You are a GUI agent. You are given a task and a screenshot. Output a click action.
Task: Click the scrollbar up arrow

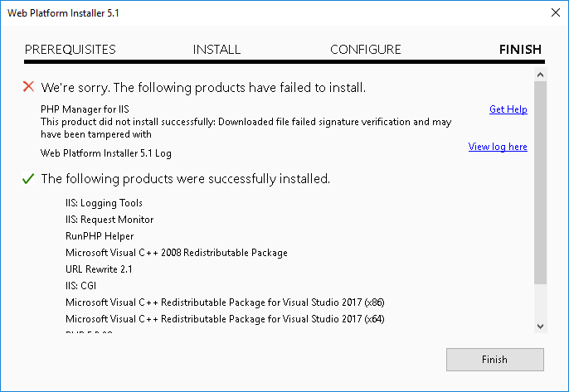pyautogui.click(x=540, y=75)
